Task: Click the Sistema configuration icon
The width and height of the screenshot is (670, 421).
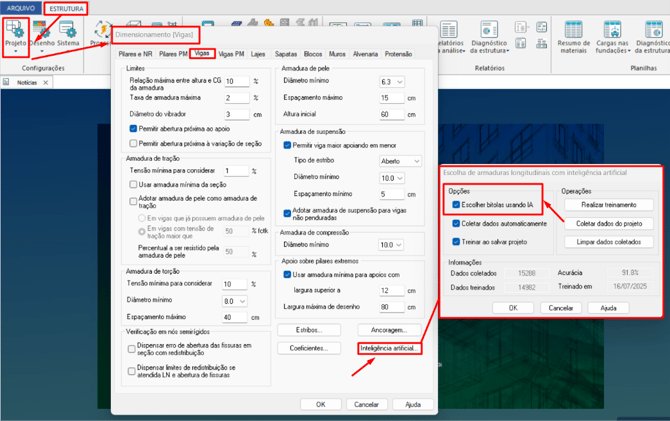Action: pyautogui.click(x=68, y=33)
